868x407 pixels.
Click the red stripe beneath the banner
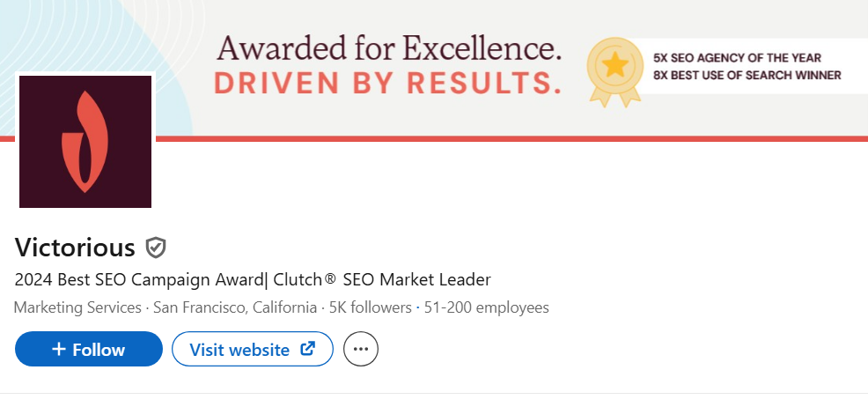pyautogui.click(x=511, y=138)
